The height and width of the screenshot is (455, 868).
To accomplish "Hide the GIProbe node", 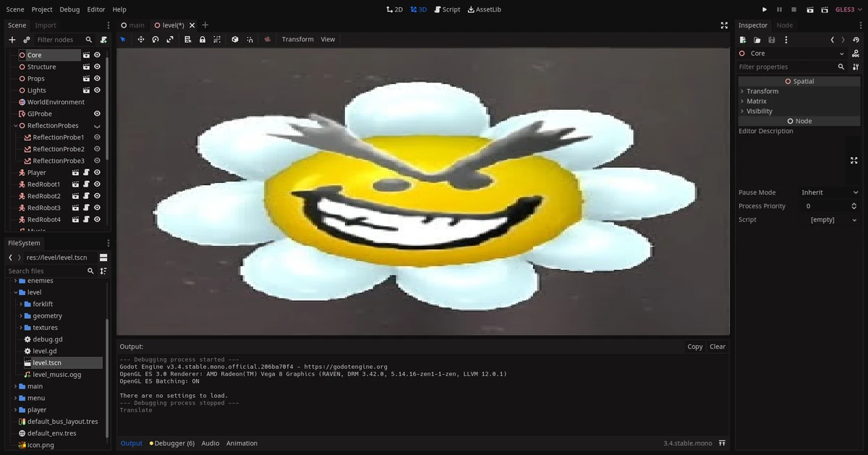I will tap(96, 114).
